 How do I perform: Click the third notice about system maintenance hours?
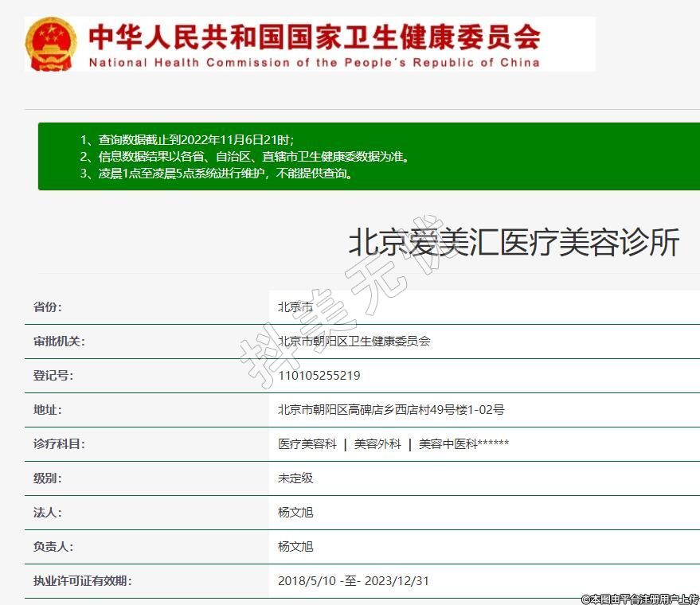pyautogui.click(x=217, y=173)
